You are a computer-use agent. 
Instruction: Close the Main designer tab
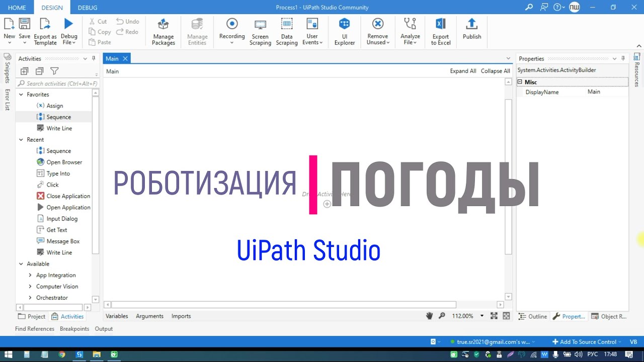click(125, 58)
